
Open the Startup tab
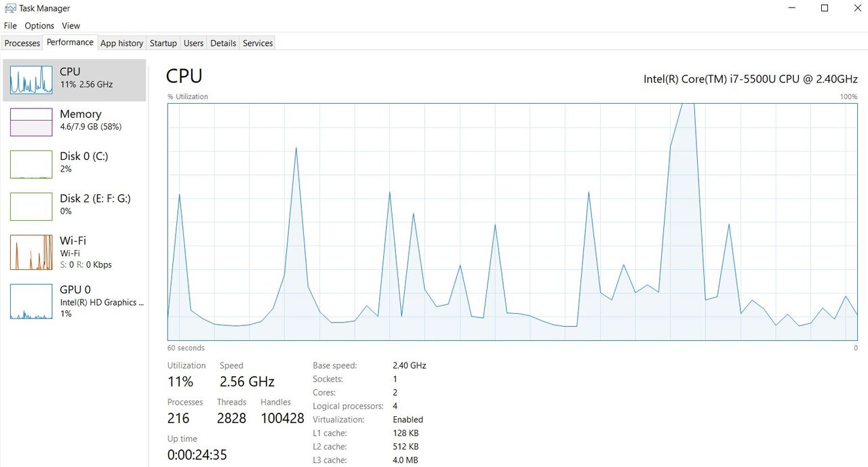coord(163,43)
